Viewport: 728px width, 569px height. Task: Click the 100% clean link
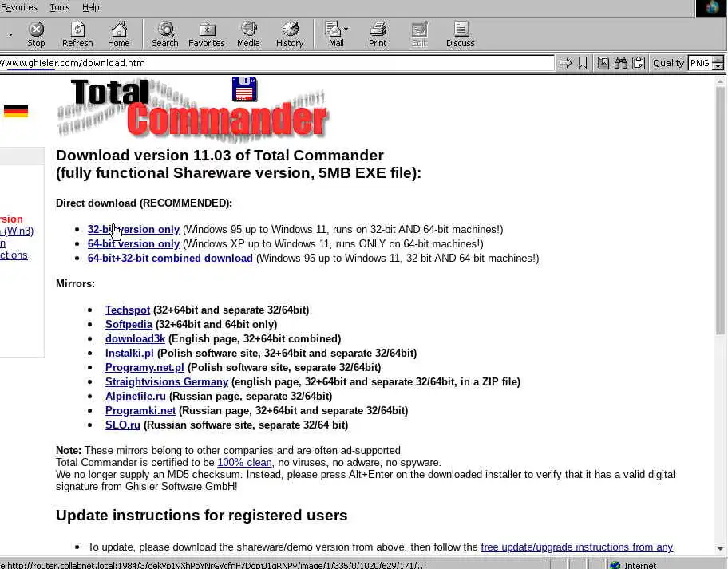244,463
